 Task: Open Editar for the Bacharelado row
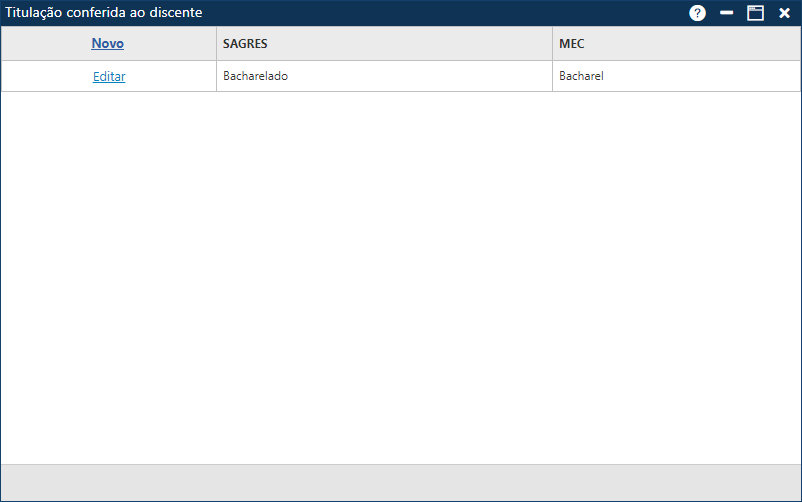click(x=109, y=76)
